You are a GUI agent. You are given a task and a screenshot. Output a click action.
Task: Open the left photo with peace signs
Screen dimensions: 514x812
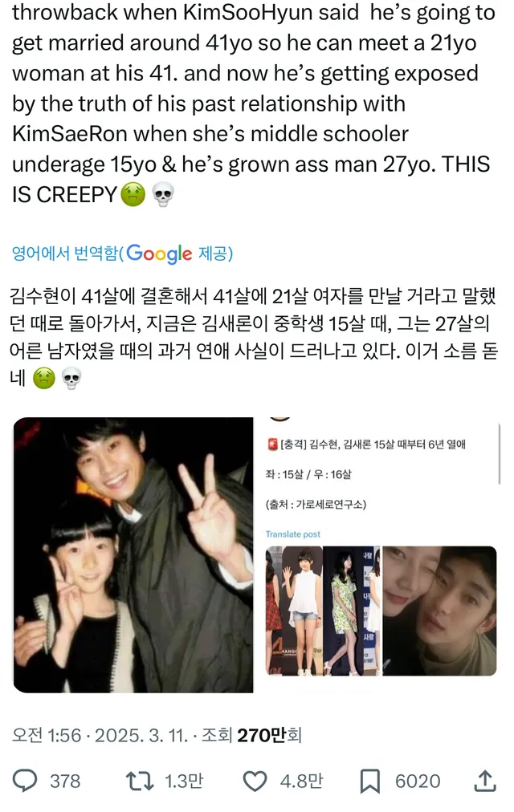click(133, 554)
